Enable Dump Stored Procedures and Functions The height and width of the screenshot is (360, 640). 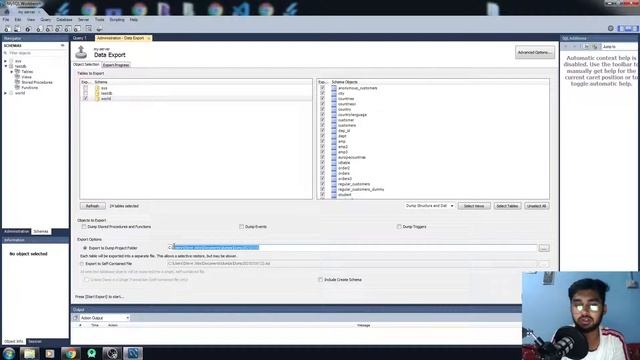click(84, 227)
